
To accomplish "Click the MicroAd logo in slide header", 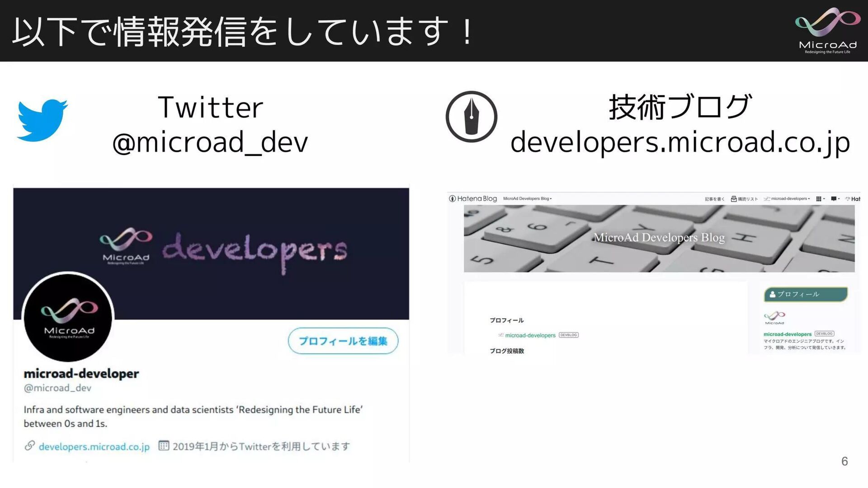I will pos(827,31).
